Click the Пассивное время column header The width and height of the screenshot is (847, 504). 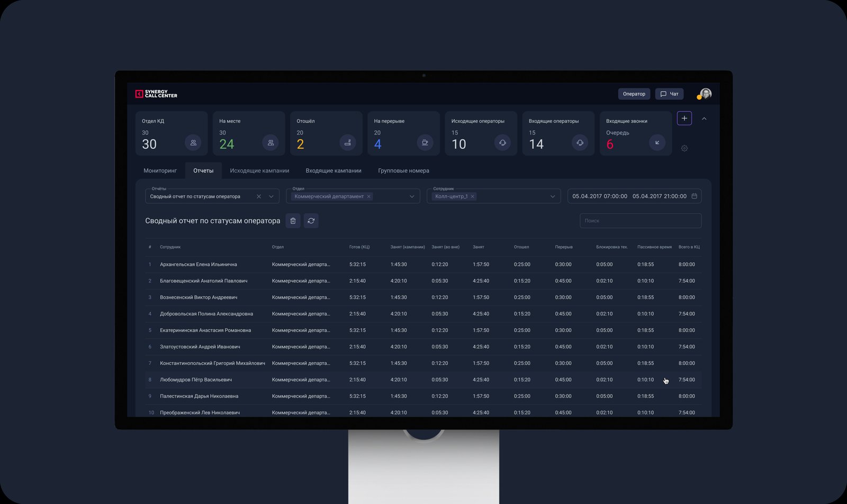click(654, 247)
